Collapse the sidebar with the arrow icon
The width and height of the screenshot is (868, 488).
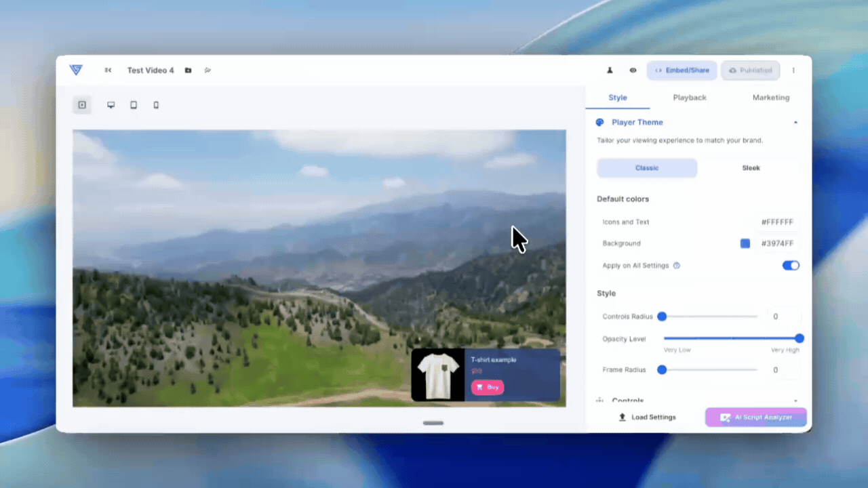point(108,70)
